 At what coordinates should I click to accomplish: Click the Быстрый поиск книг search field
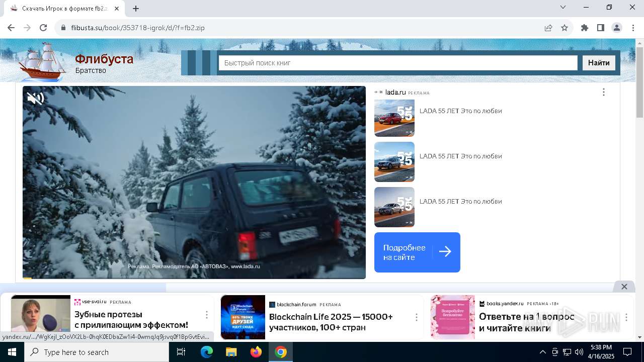(398, 63)
